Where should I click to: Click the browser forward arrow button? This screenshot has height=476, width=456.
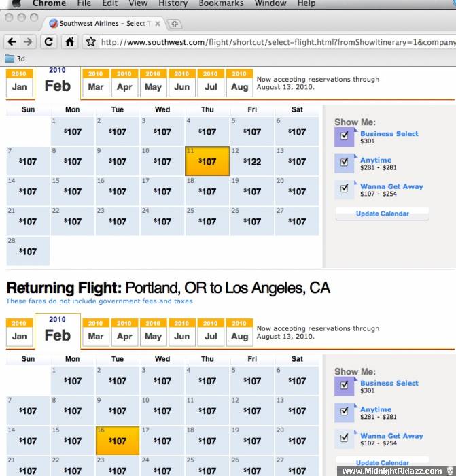click(x=28, y=41)
